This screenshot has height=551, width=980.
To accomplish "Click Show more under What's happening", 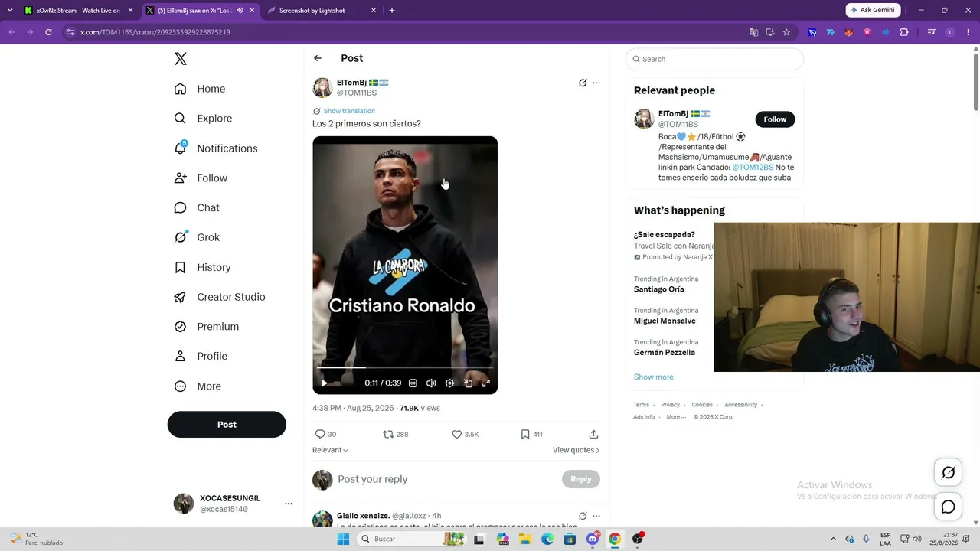I will [x=654, y=377].
